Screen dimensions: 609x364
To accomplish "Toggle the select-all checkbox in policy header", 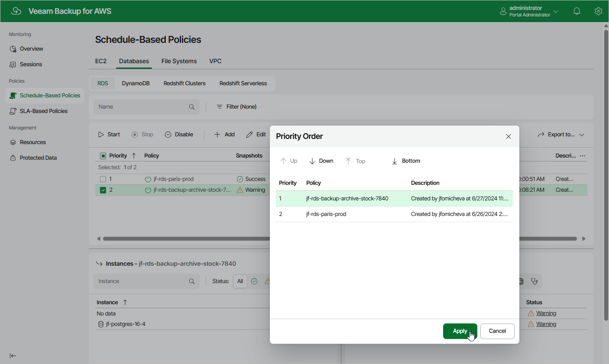I will pos(103,156).
